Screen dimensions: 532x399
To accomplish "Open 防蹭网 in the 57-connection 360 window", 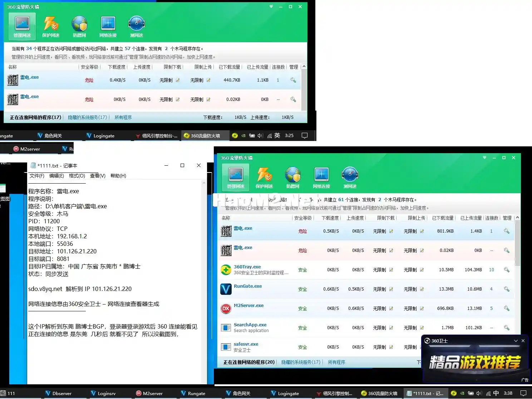I will (x=79, y=26).
